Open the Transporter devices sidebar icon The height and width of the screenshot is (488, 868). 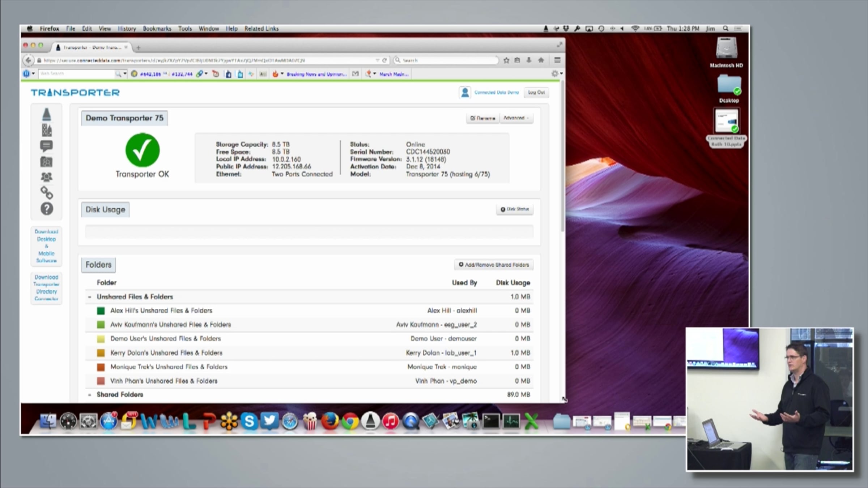click(46, 115)
